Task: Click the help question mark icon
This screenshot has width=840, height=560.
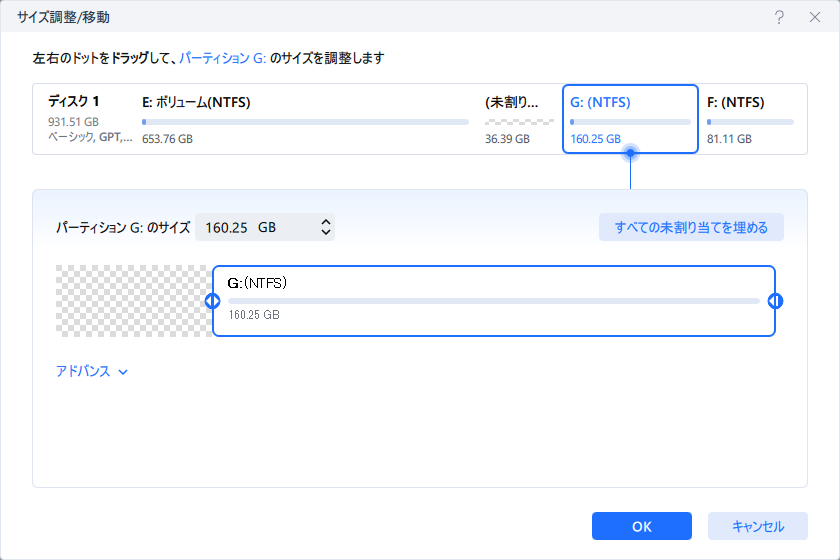Action: tap(779, 17)
